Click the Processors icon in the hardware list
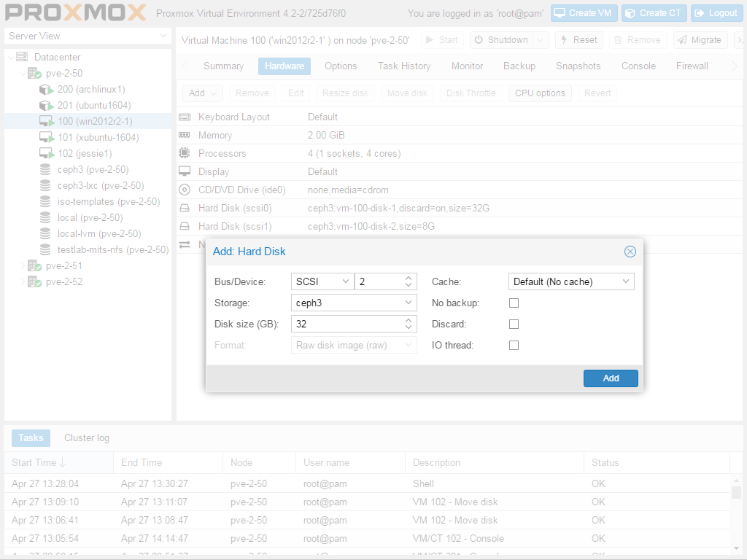This screenshot has width=747, height=560. pyautogui.click(x=185, y=153)
